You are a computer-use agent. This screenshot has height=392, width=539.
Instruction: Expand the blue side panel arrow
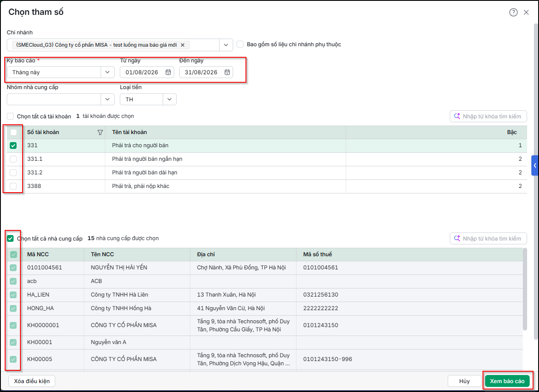[x=535, y=165]
